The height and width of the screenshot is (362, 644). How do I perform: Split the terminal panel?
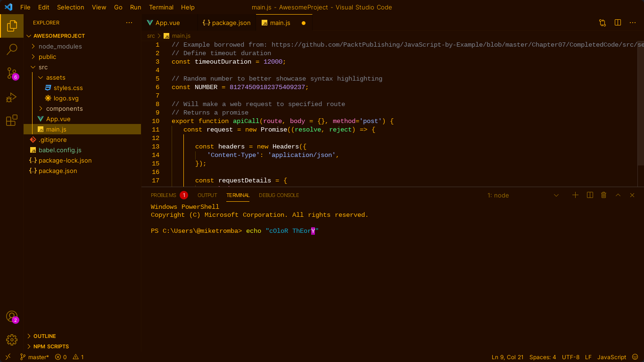pos(590,195)
